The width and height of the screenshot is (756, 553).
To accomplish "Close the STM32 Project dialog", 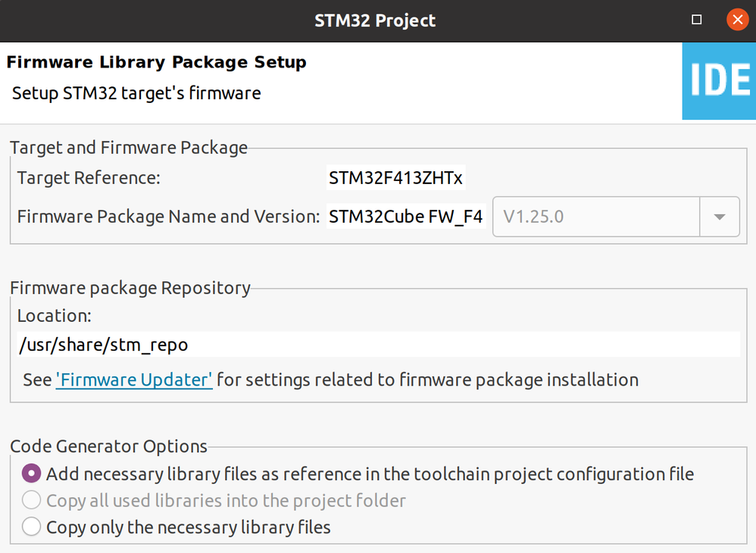I will [x=736, y=20].
